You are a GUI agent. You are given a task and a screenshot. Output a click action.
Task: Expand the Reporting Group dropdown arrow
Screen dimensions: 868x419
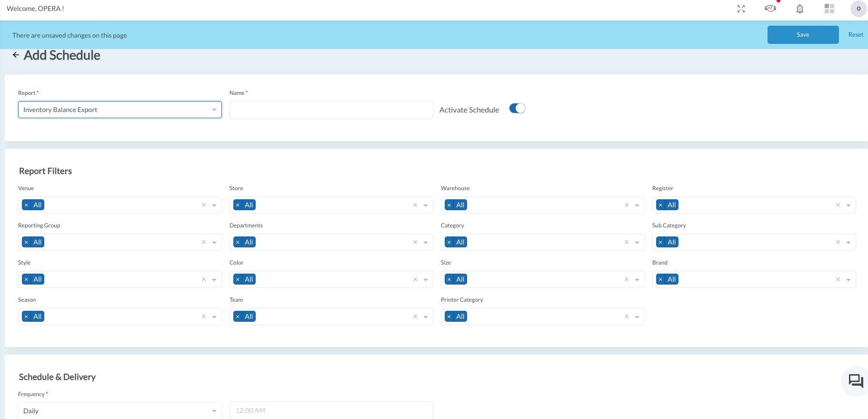point(214,243)
